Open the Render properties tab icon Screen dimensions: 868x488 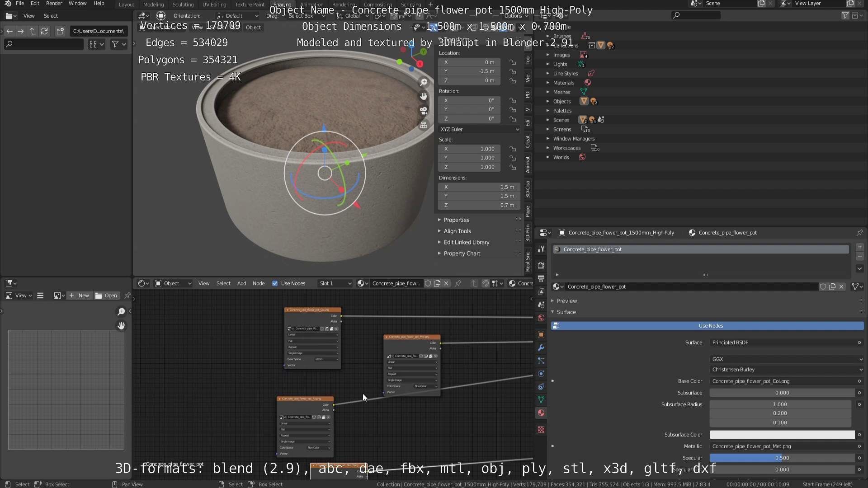541,265
